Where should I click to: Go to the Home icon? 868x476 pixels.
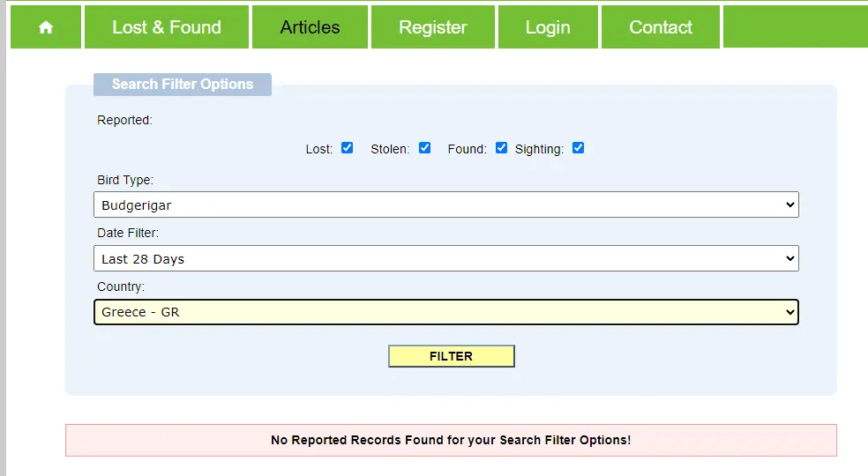(x=46, y=27)
